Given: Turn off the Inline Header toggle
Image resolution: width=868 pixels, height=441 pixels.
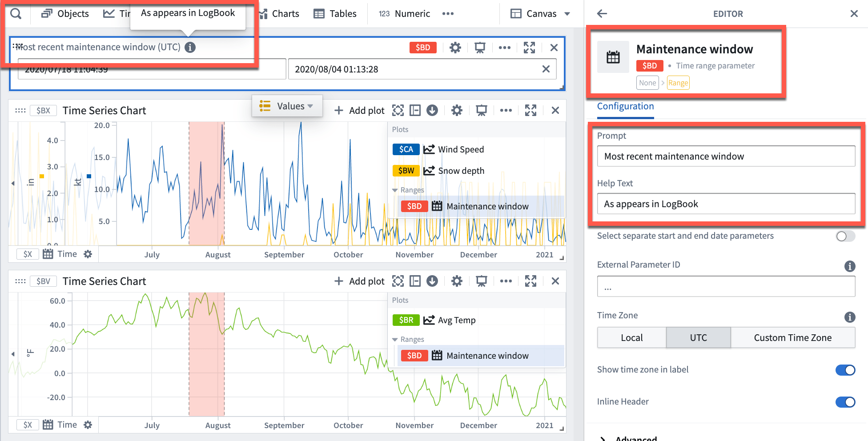Looking at the screenshot, I should (845, 402).
